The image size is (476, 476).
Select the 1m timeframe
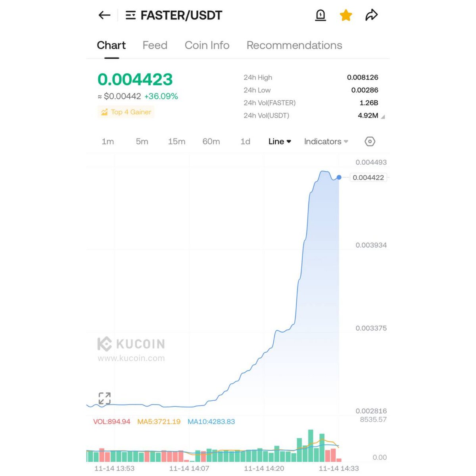pyautogui.click(x=107, y=142)
